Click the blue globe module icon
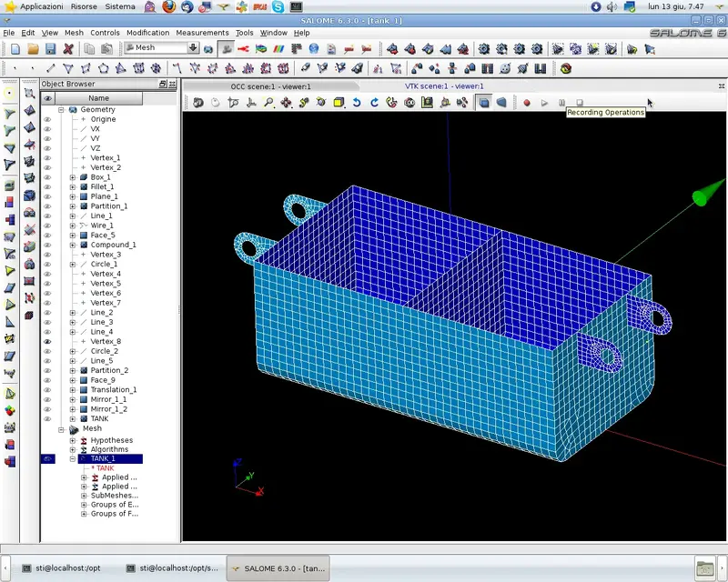 [314, 49]
